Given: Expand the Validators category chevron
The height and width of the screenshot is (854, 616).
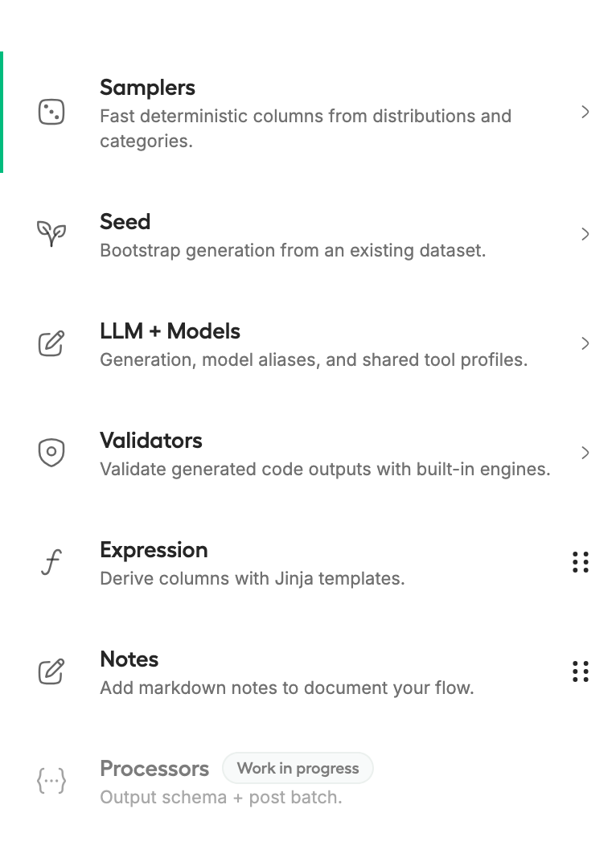Looking at the screenshot, I should [x=585, y=453].
